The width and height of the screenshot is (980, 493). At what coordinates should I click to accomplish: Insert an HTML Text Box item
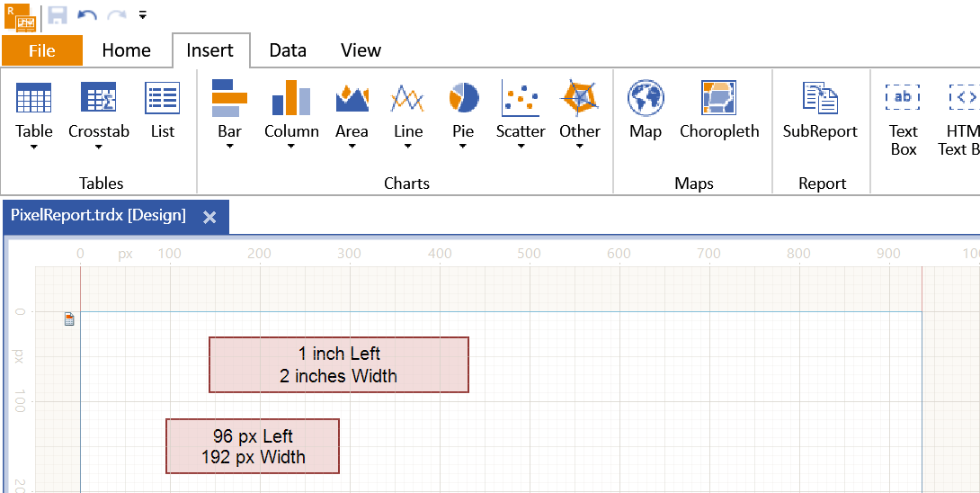(x=958, y=119)
